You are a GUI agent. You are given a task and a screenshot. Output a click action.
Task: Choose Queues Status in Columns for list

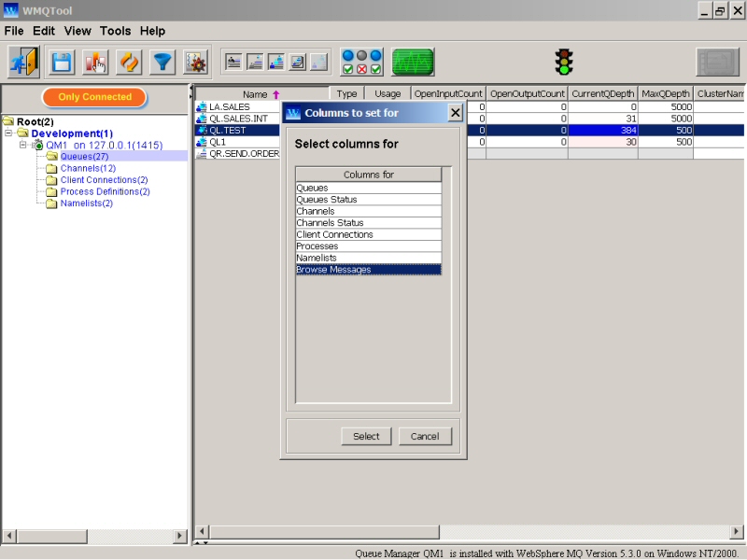[368, 200]
